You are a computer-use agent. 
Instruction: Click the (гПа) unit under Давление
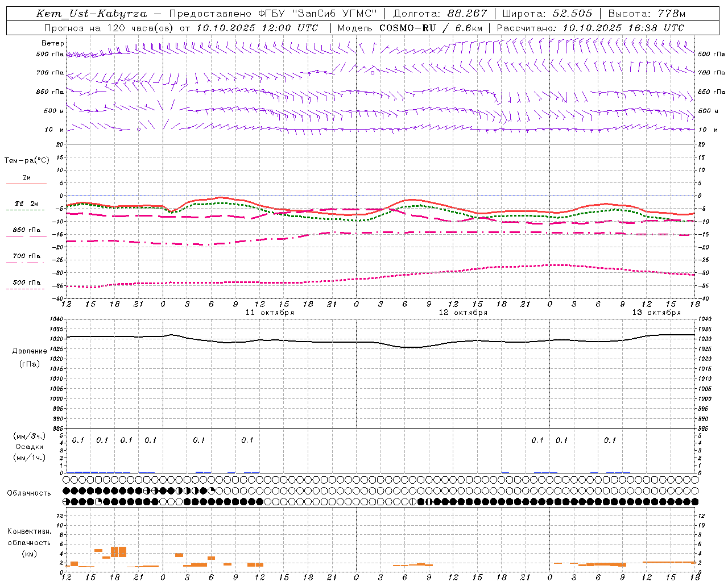(30, 364)
